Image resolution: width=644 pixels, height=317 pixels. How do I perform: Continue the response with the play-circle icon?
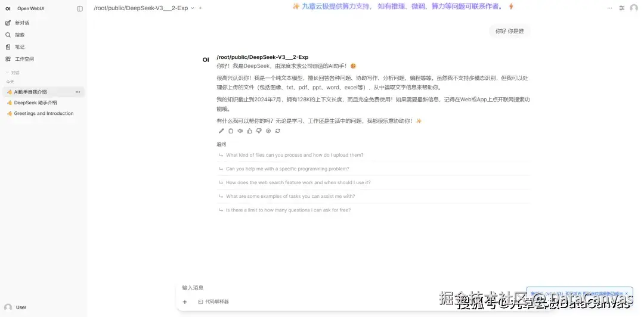268,131
